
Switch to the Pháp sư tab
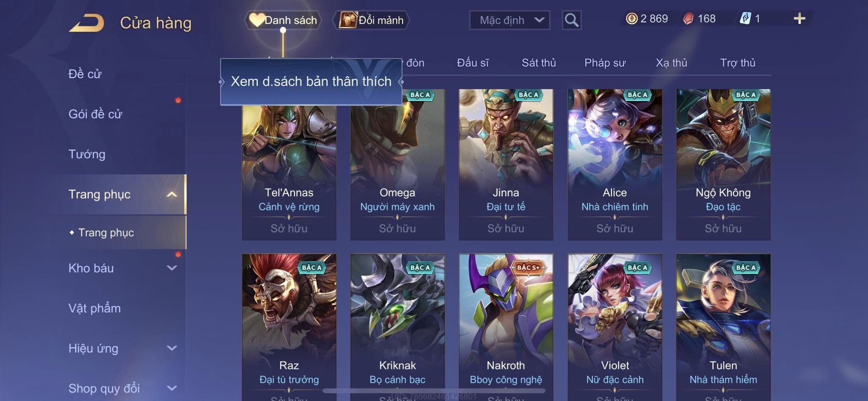605,63
